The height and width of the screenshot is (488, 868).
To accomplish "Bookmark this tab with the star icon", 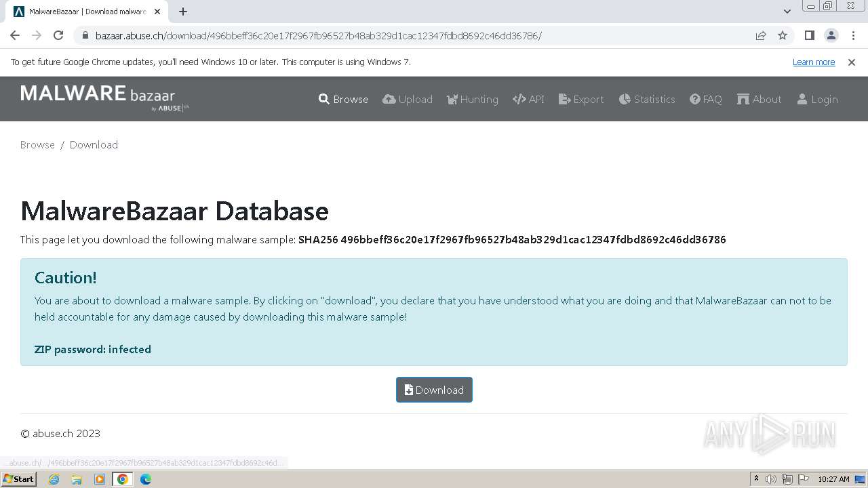I will click(x=783, y=36).
